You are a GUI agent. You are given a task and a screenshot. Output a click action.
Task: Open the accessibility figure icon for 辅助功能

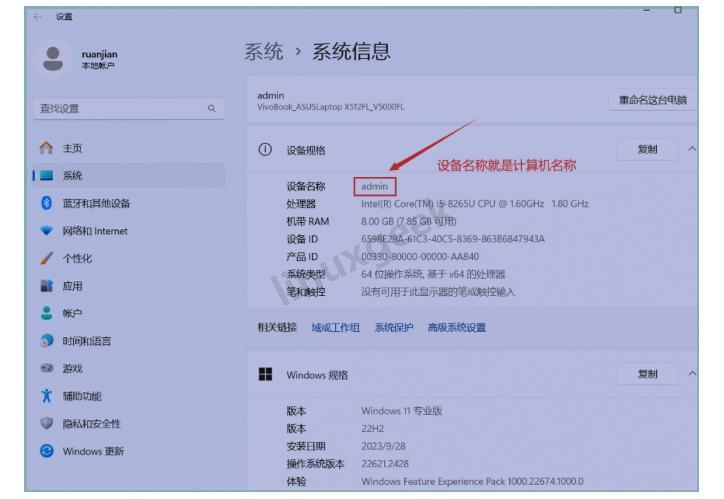tap(46, 396)
